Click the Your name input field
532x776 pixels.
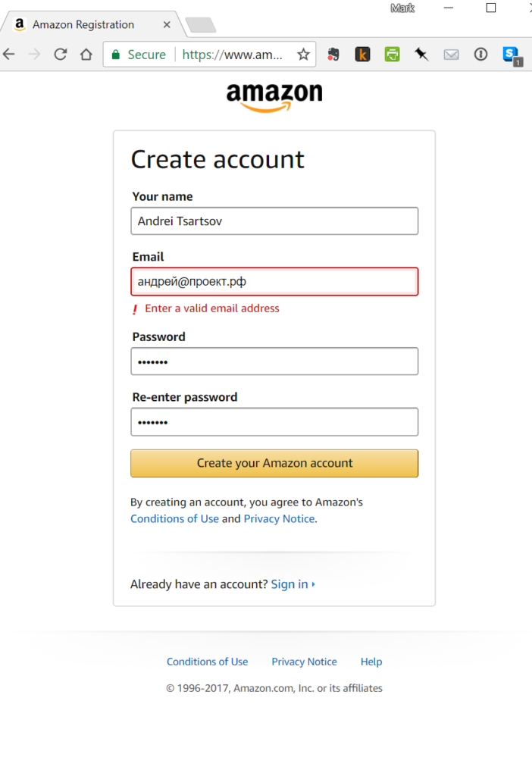(274, 221)
